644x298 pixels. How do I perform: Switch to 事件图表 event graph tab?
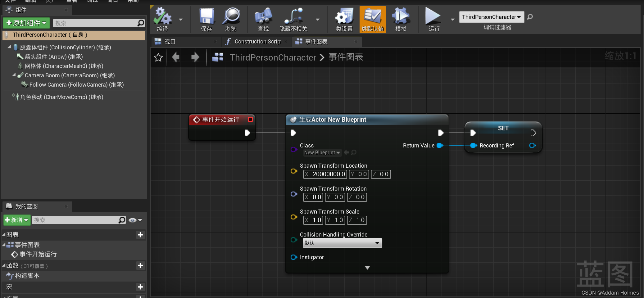[x=316, y=42]
